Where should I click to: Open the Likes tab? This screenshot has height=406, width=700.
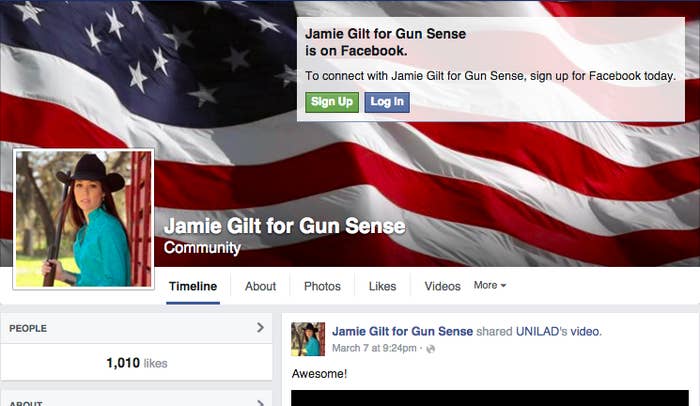382,286
